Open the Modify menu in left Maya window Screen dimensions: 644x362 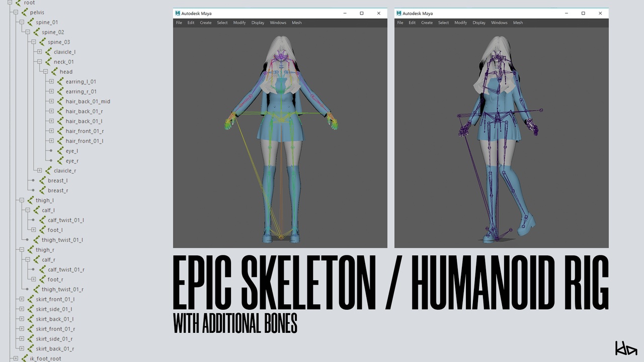(239, 23)
